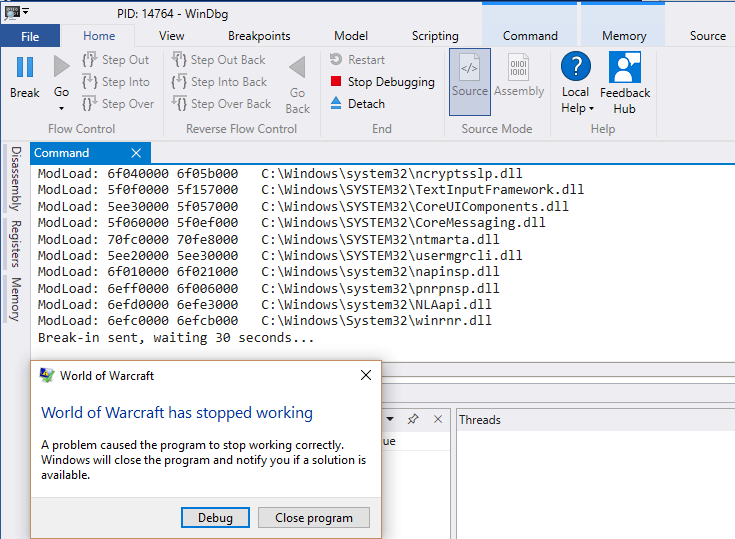Image resolution: width=735 pixels, height=539 pixels.
Task: Click the Break pause icon
Action: pos(25,67)
